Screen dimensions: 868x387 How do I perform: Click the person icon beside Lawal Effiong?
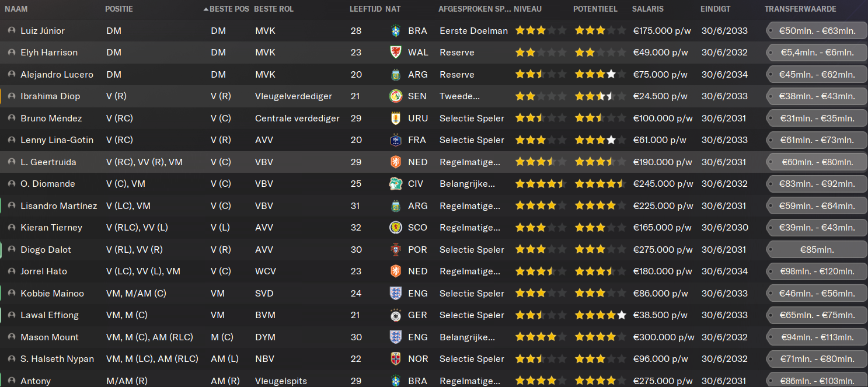(x=12, y=315)
